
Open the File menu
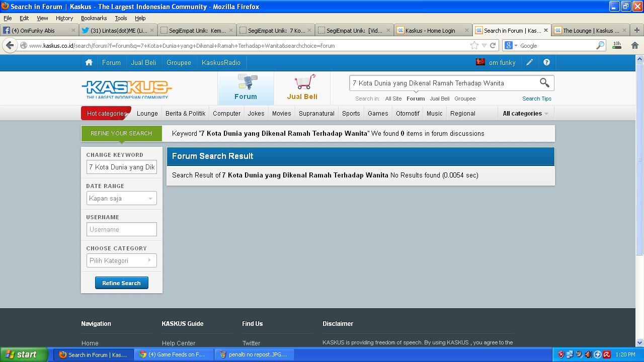(8, 18)
